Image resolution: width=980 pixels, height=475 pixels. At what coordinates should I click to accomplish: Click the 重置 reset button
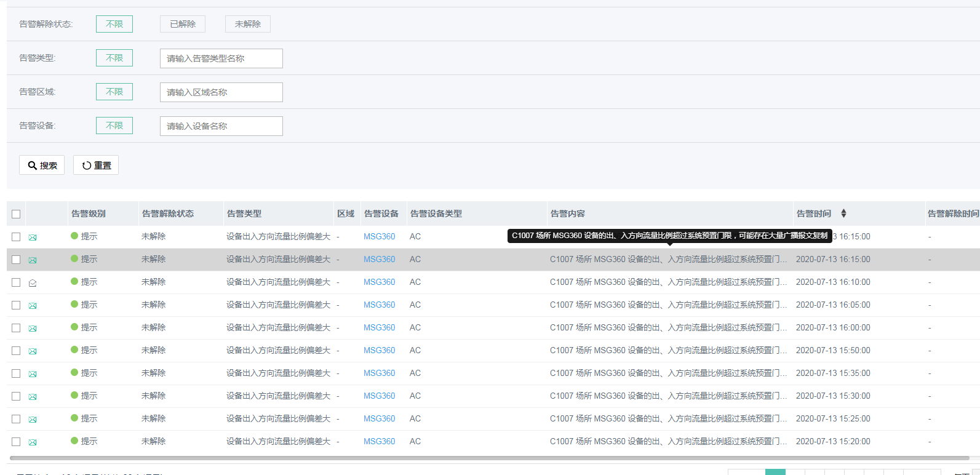[x=96, y=165]
